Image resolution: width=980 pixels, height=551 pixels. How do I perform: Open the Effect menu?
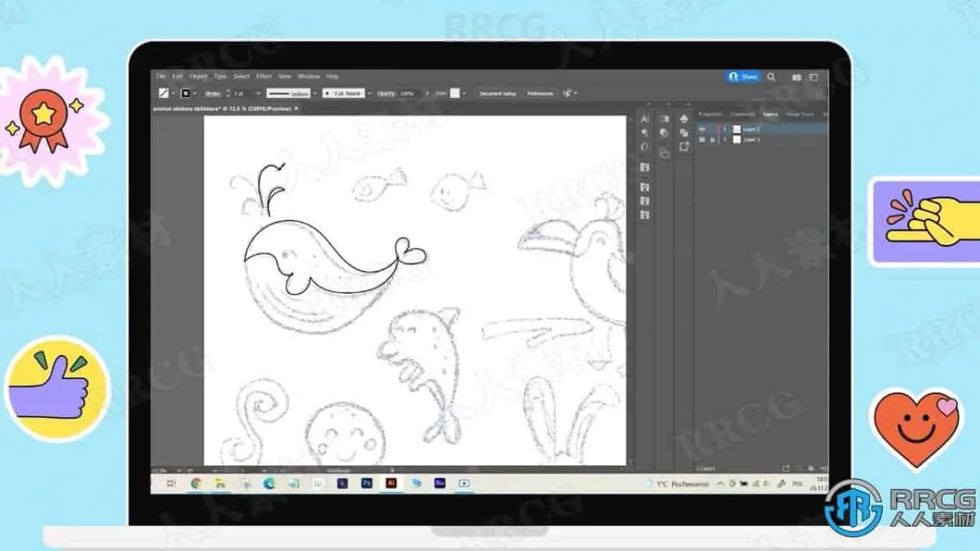[264, 76]
